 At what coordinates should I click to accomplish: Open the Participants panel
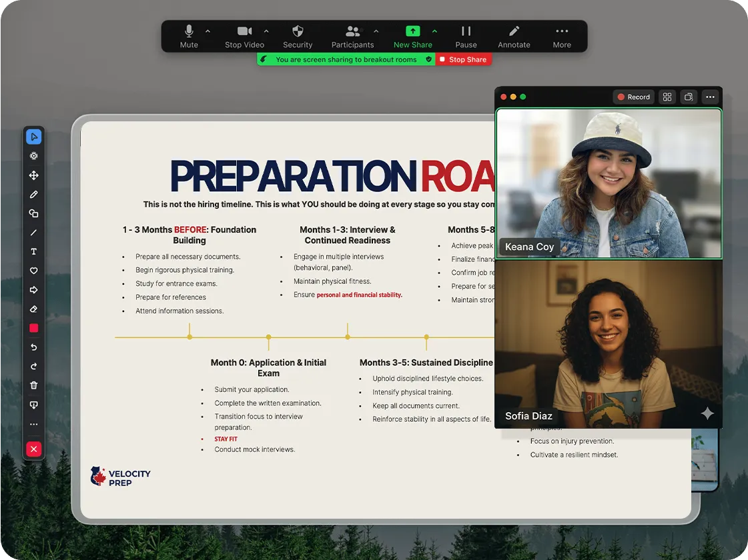tap(352, 31)
